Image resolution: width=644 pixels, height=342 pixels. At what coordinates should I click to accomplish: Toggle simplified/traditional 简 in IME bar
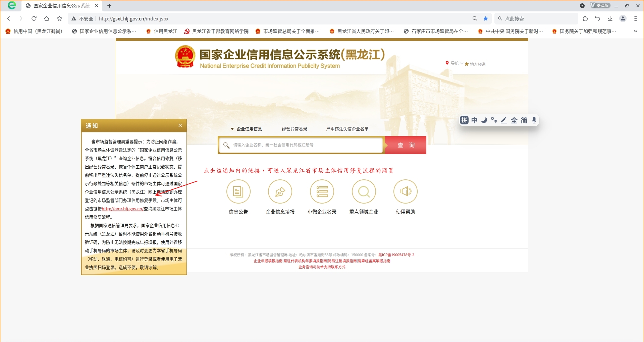[524, 120]
